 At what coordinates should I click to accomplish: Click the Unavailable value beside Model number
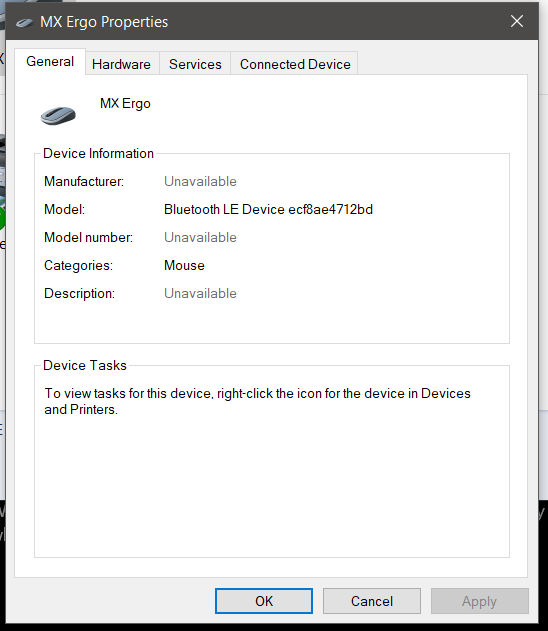pos(200,237)
